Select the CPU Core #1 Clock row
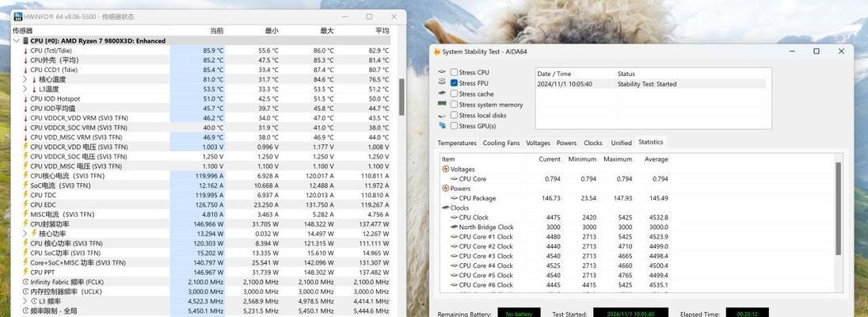Viewport: 868px width, 317px height. pos(555,237)
